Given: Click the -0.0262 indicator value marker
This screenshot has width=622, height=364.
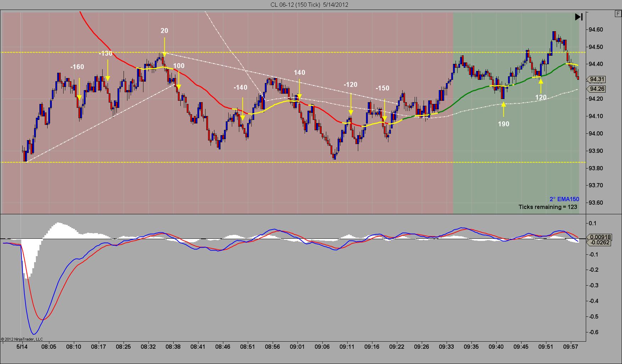Looking at the screenshot, I should tap(598, 243).
